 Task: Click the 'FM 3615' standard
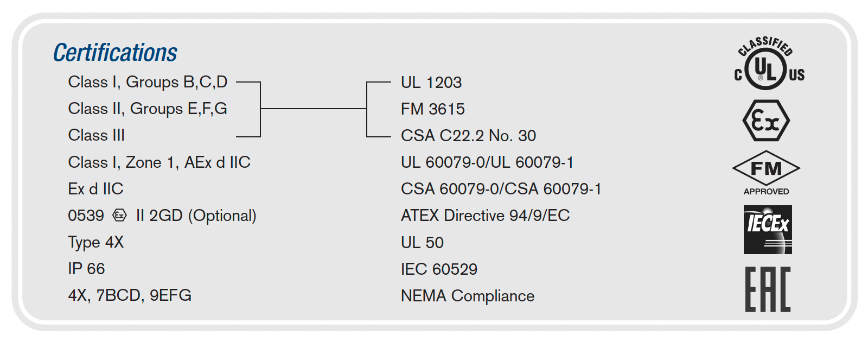coord(433,109)
